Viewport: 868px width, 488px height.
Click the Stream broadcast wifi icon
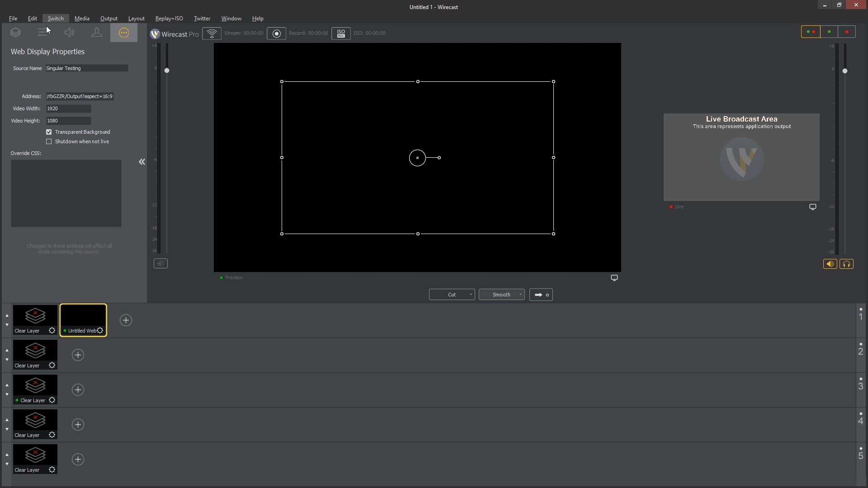pos(212,33)
